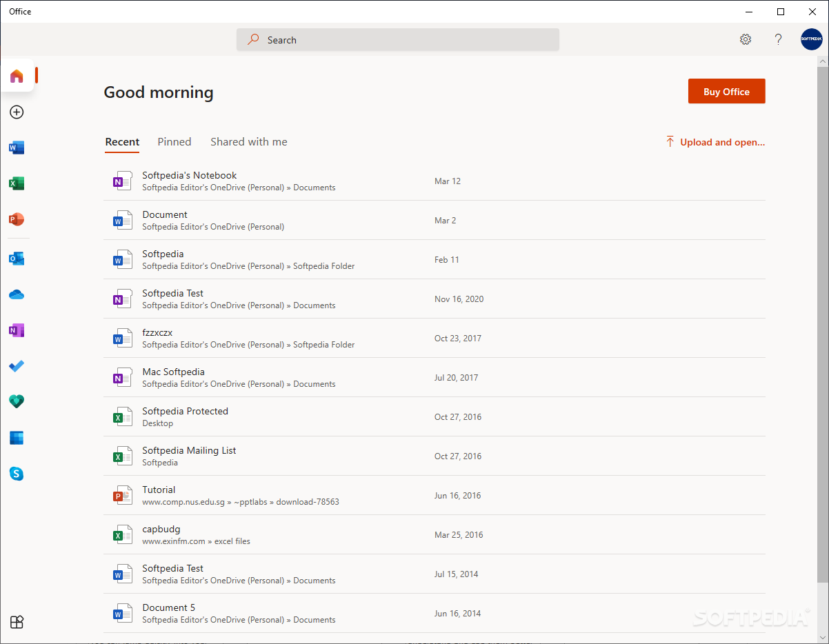
Task: Click the search magnifier icon
Action: click(x=254, y=40)
